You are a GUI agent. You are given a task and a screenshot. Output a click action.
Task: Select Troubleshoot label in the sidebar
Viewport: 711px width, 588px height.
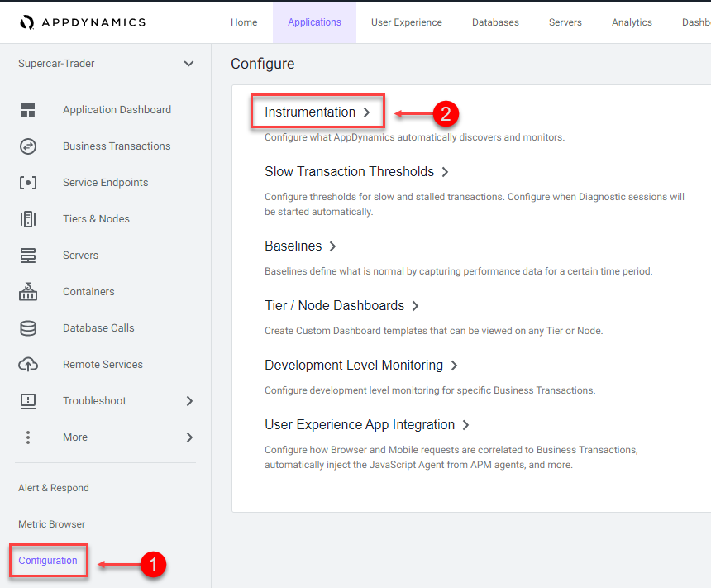(94, 400)
